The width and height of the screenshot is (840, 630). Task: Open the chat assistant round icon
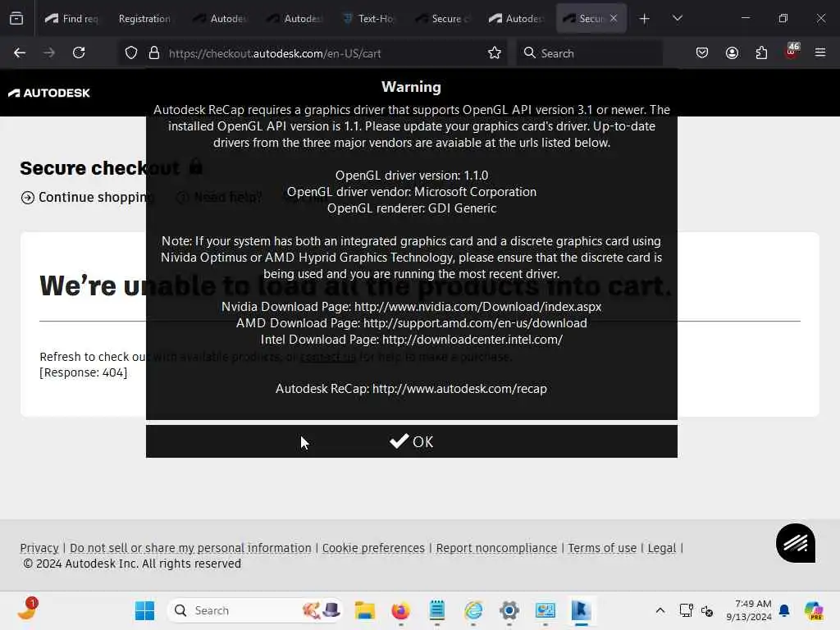[796, 543]
